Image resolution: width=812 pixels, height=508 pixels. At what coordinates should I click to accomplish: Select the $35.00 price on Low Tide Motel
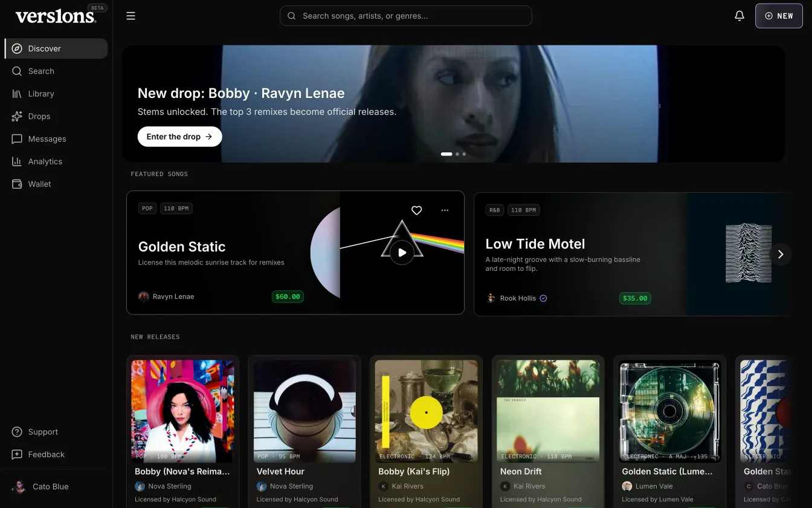[x=635, y=298]
